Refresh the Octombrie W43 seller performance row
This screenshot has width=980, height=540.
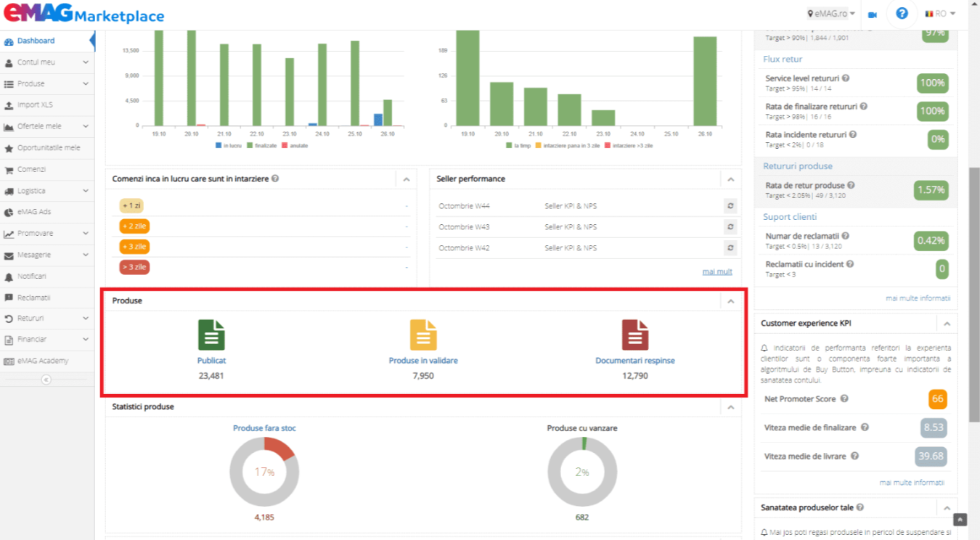pyautogui.click(x=730, y=227)
